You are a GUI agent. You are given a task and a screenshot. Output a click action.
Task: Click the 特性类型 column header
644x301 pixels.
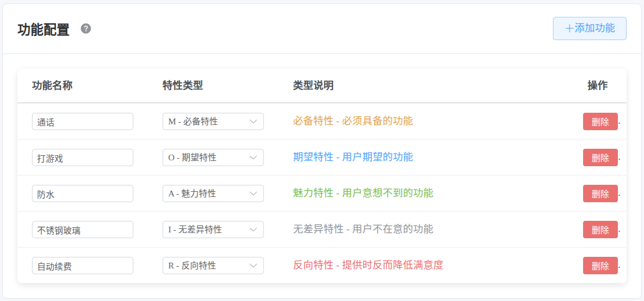[183, 85]
